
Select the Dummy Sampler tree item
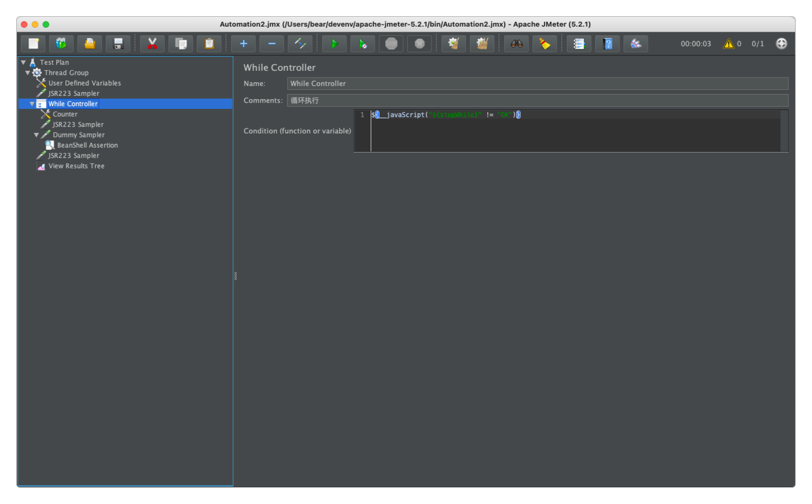pos(78,135)
